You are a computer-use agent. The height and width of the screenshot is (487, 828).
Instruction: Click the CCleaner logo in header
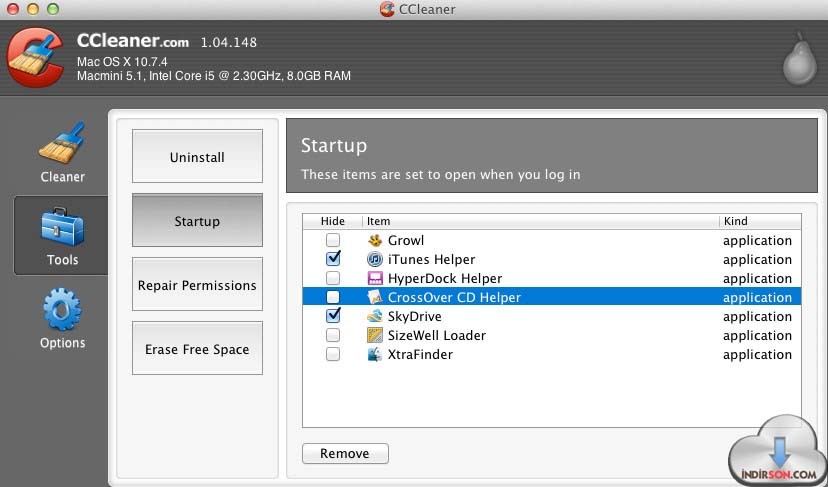[35, 58]
